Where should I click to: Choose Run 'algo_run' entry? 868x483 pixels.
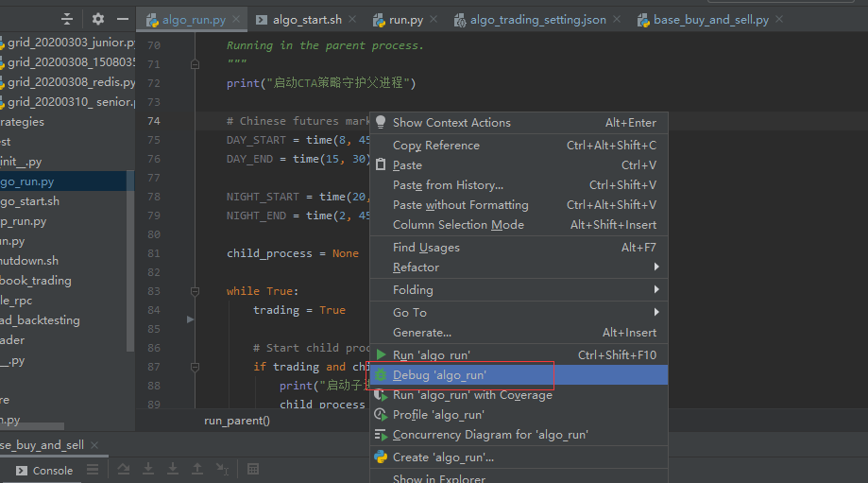(x=519, y=354)
